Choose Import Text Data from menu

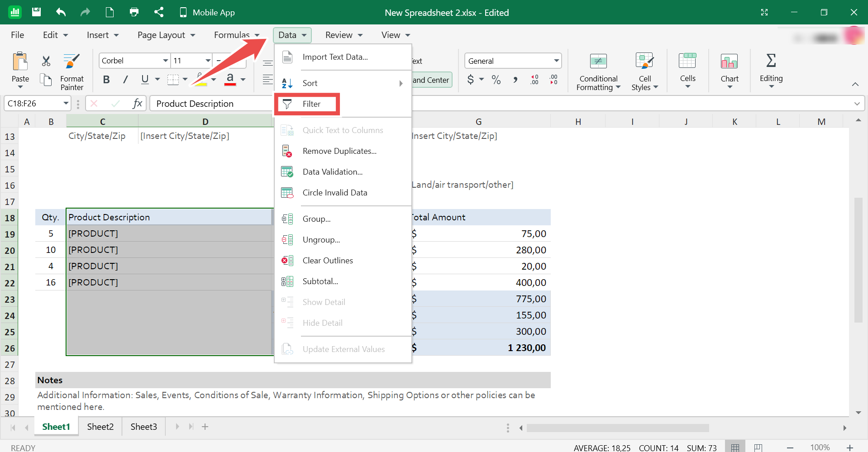click(x=343, y=57)
